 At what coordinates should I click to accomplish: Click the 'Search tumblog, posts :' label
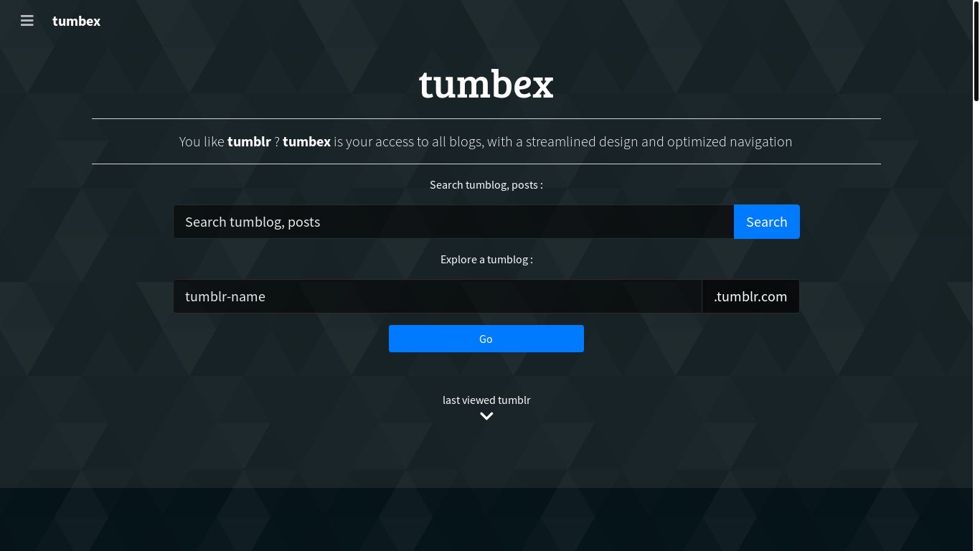point(486,184)
